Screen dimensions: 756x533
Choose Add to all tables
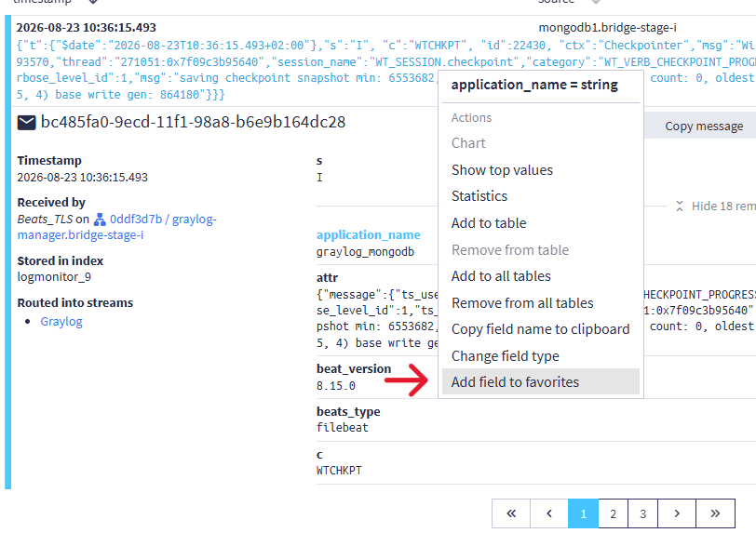pos(501,276)
